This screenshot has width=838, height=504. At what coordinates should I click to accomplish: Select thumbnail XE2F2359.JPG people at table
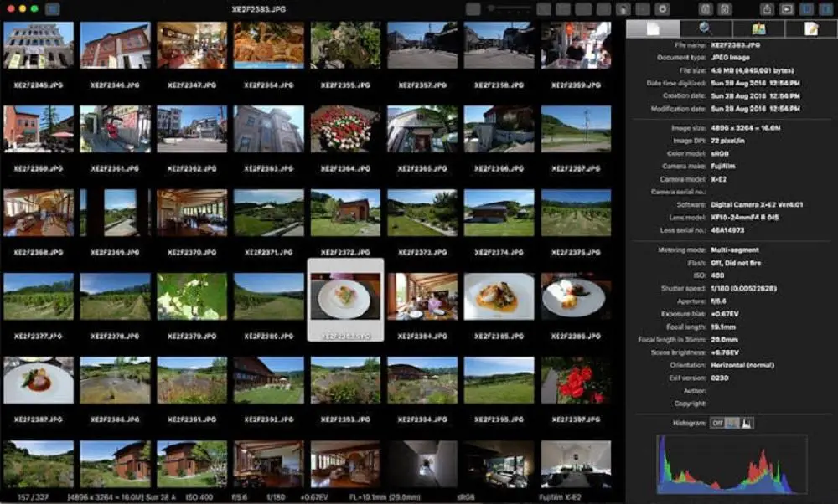[x=576, y=45]
